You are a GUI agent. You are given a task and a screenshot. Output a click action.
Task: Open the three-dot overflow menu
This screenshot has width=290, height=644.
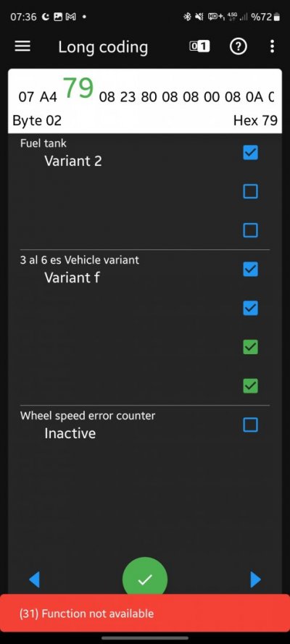coord(272,47)
